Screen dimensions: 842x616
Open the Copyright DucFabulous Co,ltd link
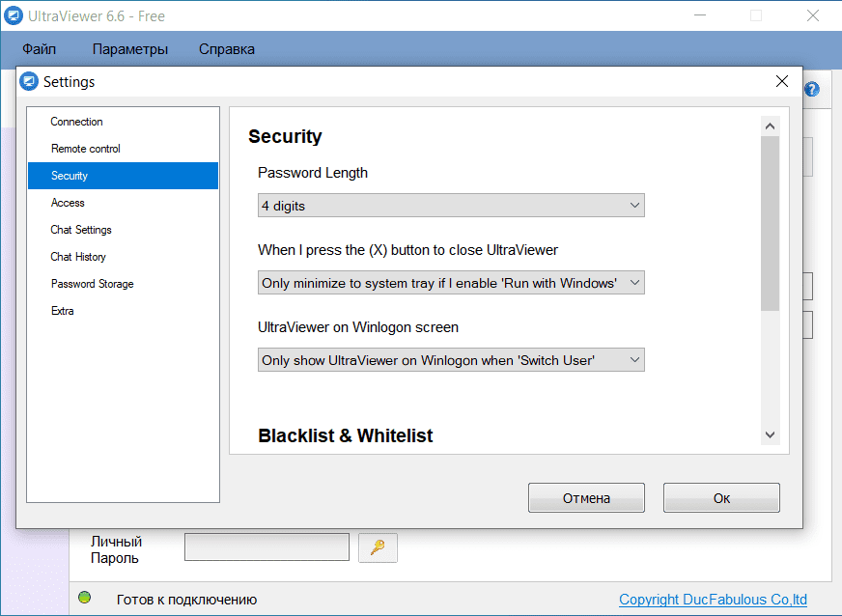713,600
